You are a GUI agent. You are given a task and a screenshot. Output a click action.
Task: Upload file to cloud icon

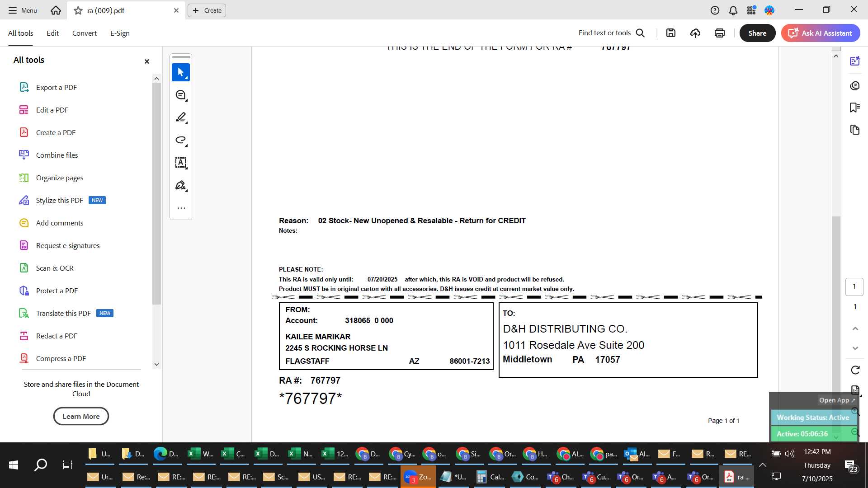click(x=695, y=33)
